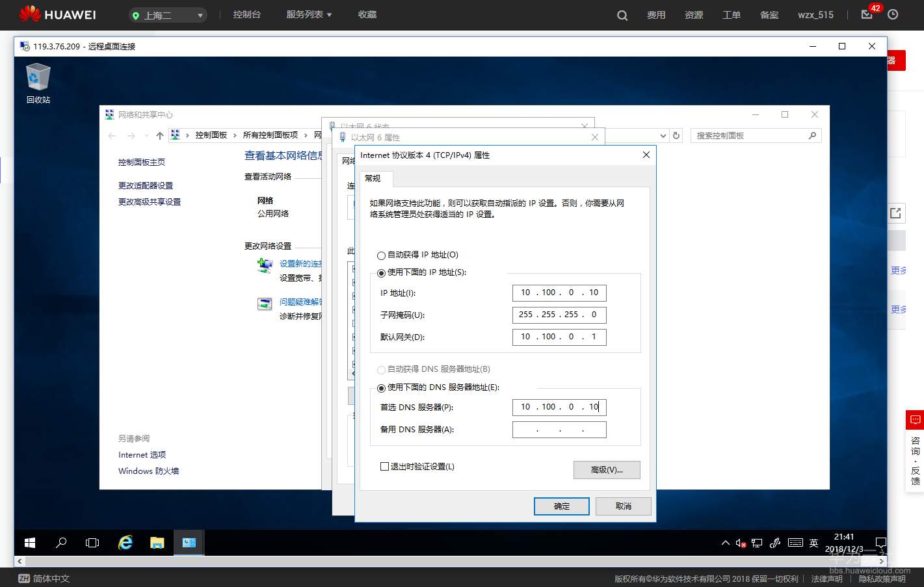Open the Huawei Cloud search magnifier
924x587 pixels.
click(622, 14)
